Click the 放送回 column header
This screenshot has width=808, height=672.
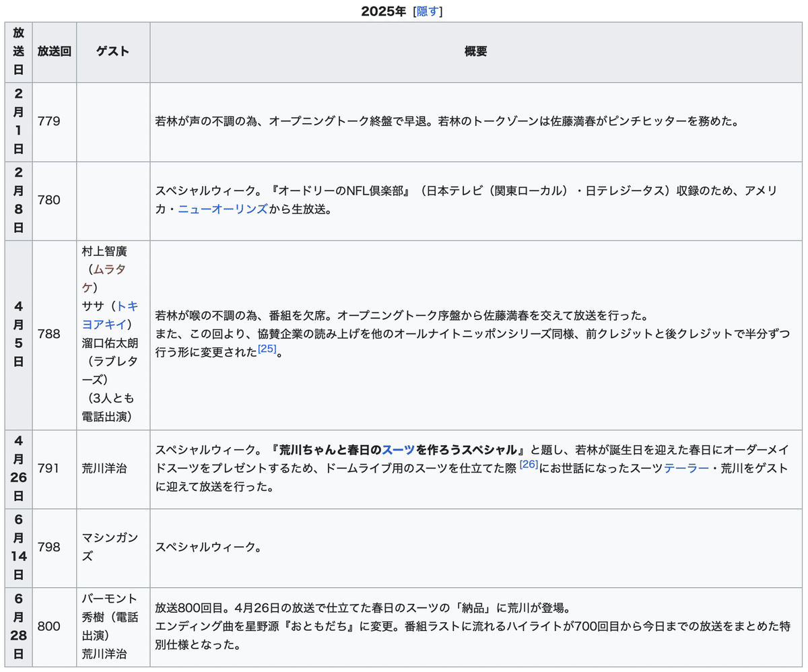coord(55,51)
